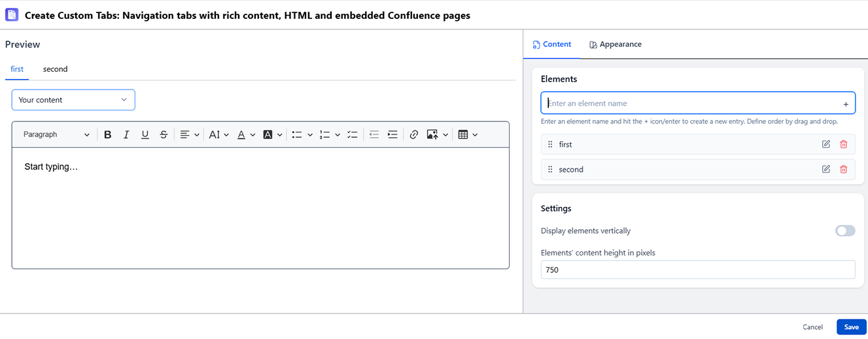The image size is (868, 339).
Task: Switch to the Appearance tab
Action: point(615,44)
